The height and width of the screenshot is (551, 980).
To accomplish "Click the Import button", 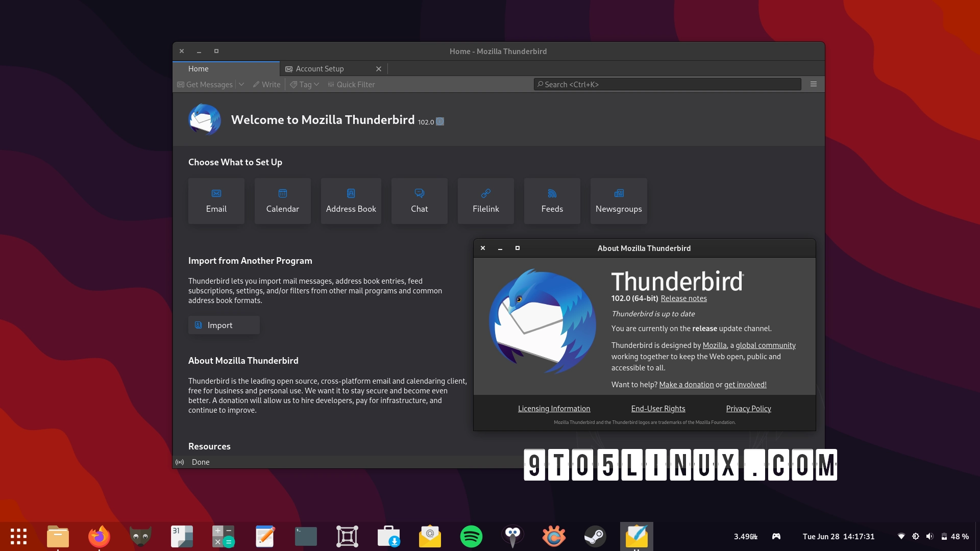I will click(x=224, y=325).
